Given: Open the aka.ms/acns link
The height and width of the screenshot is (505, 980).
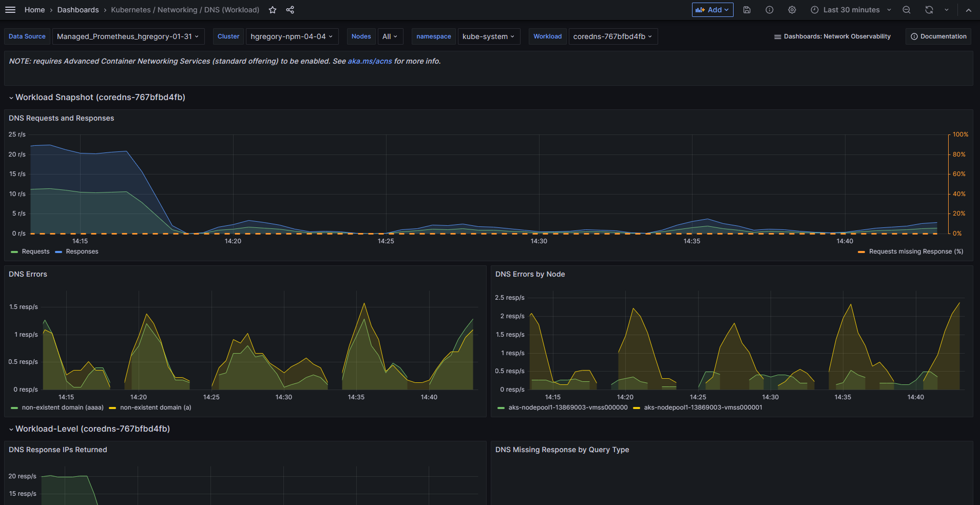Looking at the screenshot, I should click(370, 61).
